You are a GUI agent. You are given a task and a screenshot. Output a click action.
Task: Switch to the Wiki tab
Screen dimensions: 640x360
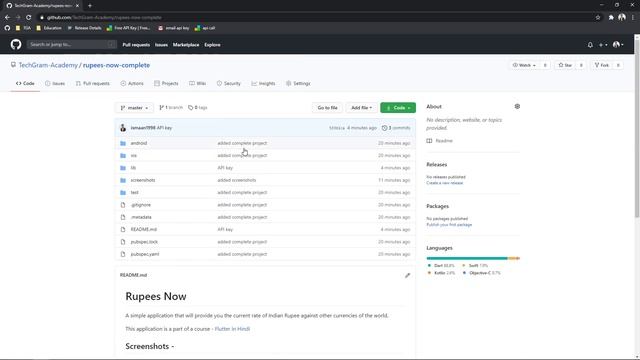(x=198, y=83)
